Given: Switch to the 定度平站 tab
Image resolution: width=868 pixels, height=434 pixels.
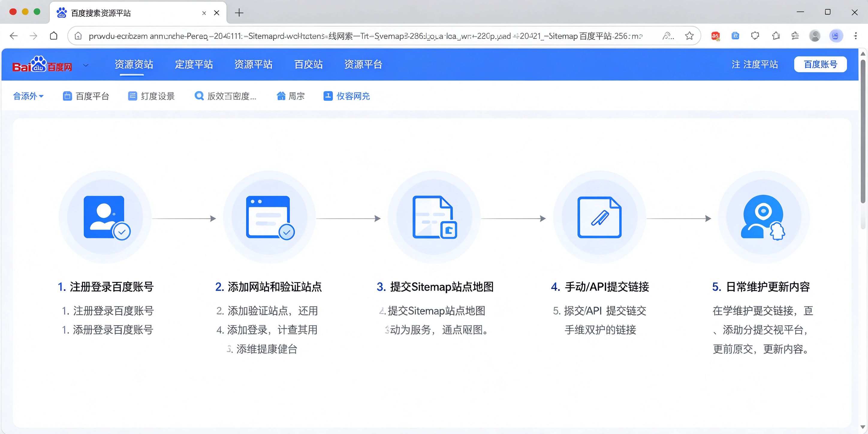Looking at the screenshot, I should 194,64.
